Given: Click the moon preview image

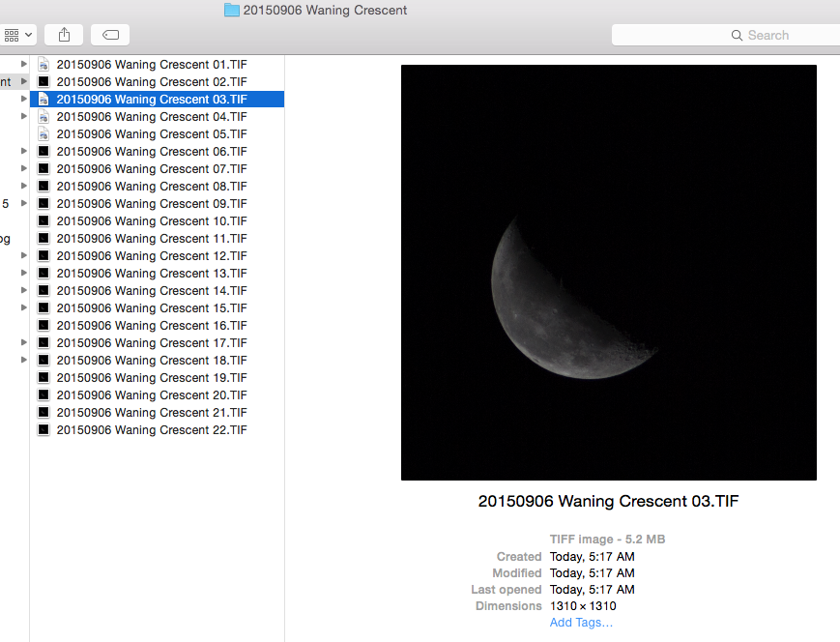Looking at the screenshot, I should (608, 272).
